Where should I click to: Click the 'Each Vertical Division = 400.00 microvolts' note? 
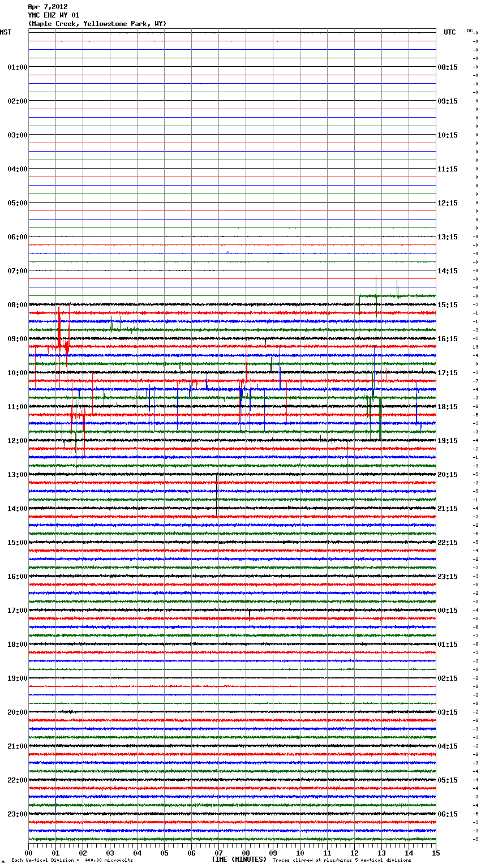tap(72, 861)
